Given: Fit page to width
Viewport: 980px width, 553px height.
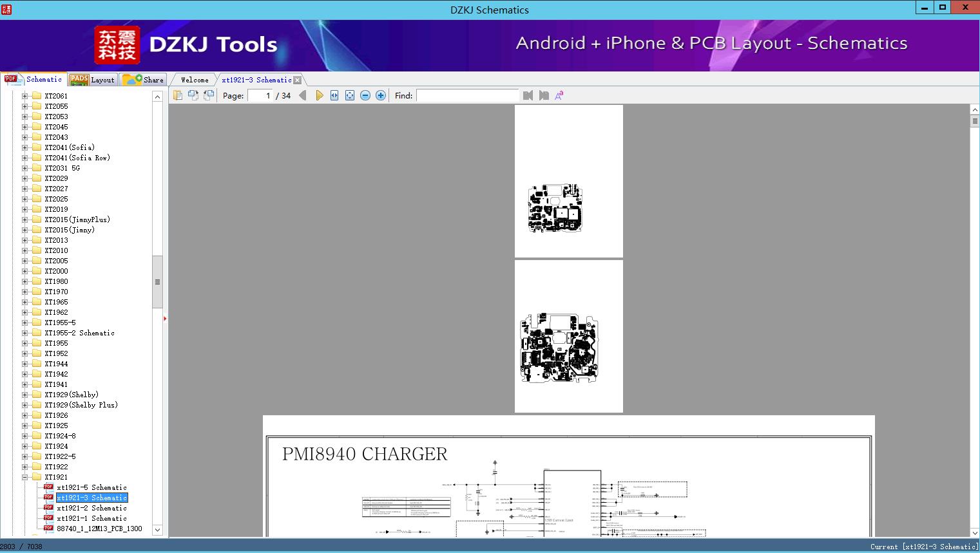Looking at the screenshot, I should [334, 95].
